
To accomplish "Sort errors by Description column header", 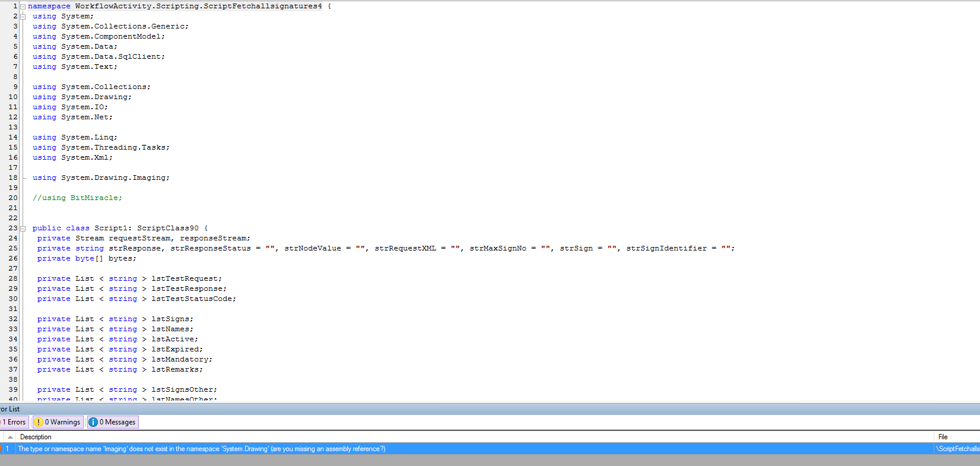I will tap(36, 437).
